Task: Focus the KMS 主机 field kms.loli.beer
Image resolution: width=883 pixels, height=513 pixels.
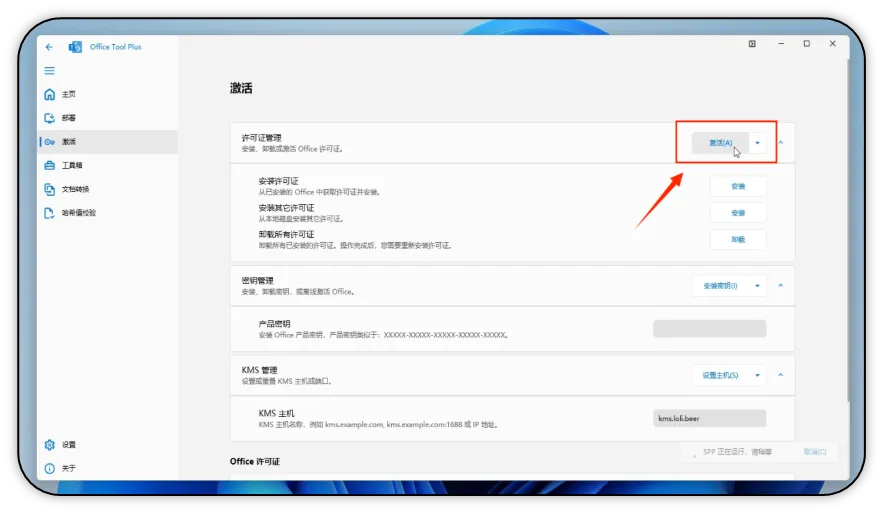Action: point(710,418)
